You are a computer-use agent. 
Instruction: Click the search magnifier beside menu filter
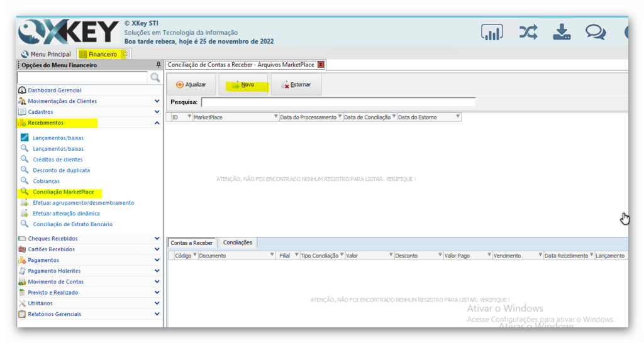click(x=155, y=77)
